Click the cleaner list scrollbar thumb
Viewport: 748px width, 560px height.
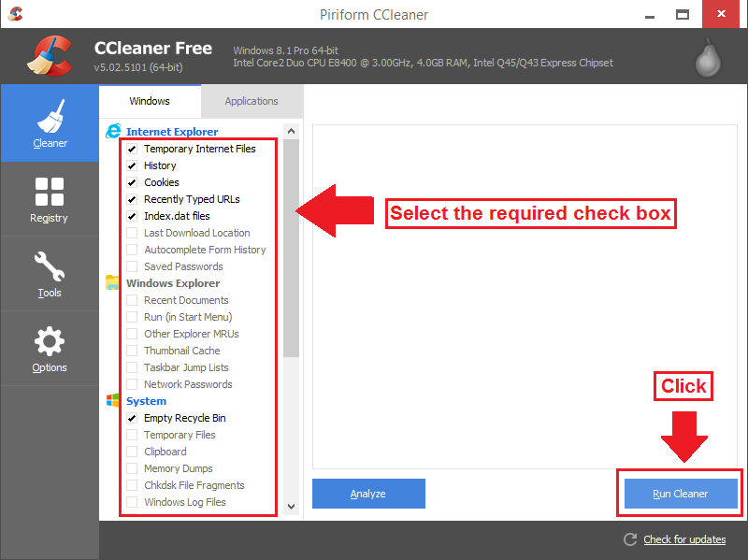(x=292, y=248)
